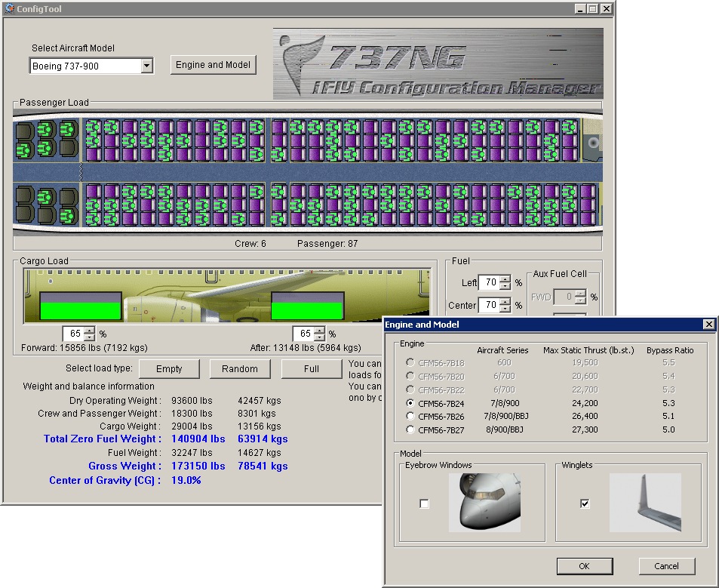Click the "After: 13148 lbs (5964 kgs)" readout
Image resolution: width=719 pixels, height=588 pixels.
tap(306, 348)
